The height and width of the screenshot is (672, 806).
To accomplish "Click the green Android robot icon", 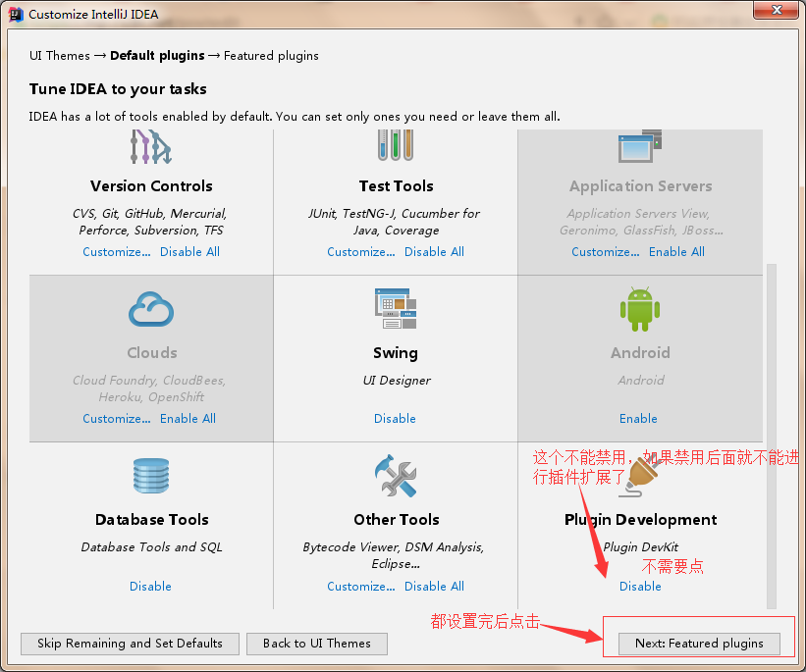I will [x=640, y=309].
